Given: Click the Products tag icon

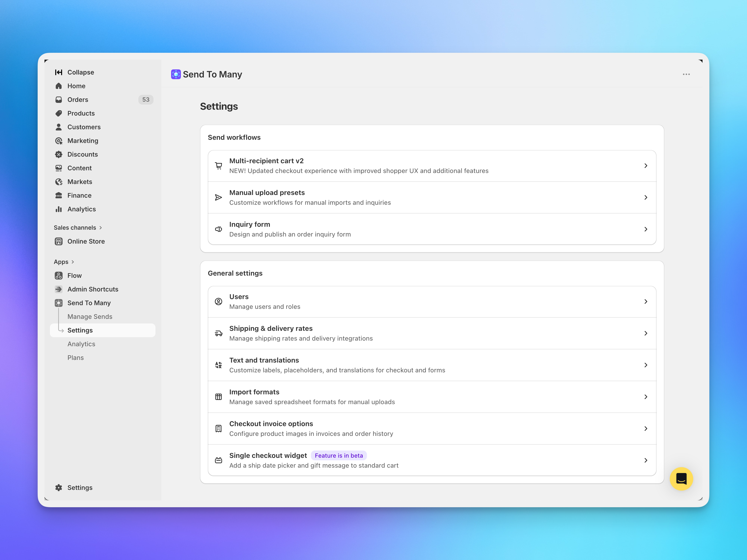Looking at the screenshot, I should (x=58, y=113).
